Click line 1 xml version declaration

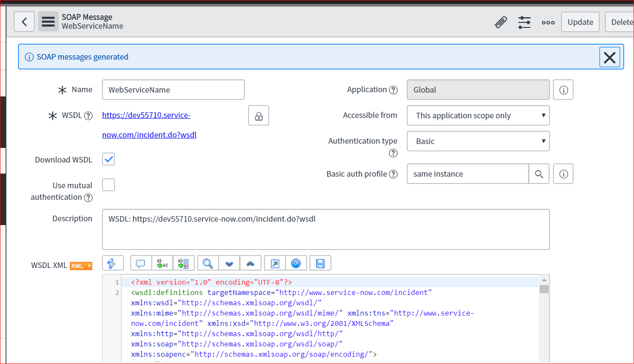(211, 282)
